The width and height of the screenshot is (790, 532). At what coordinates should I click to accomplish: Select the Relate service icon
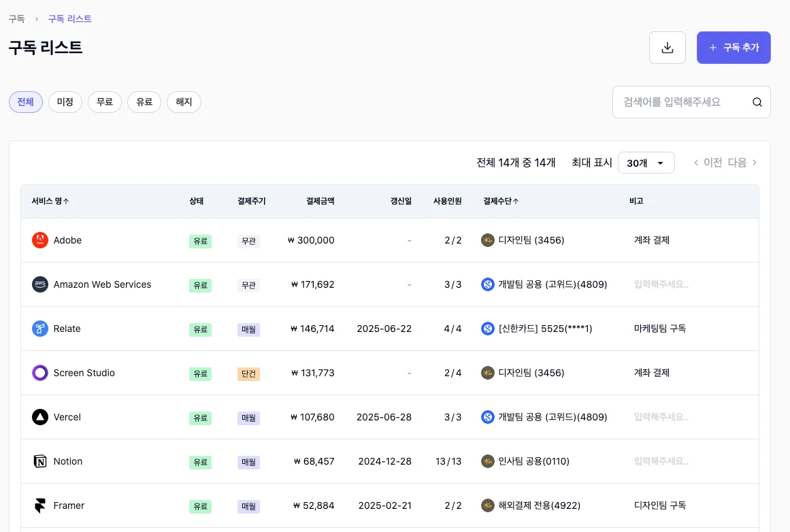pyautogui.click(x=39, y=329)
